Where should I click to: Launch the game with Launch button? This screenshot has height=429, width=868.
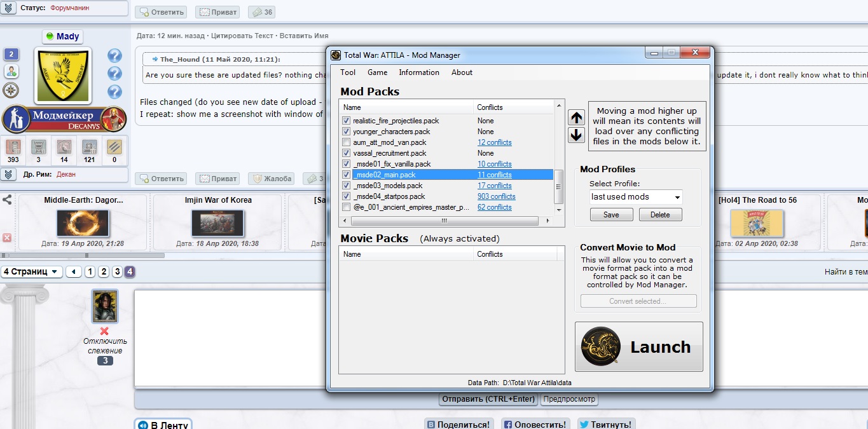click(639, 346)
